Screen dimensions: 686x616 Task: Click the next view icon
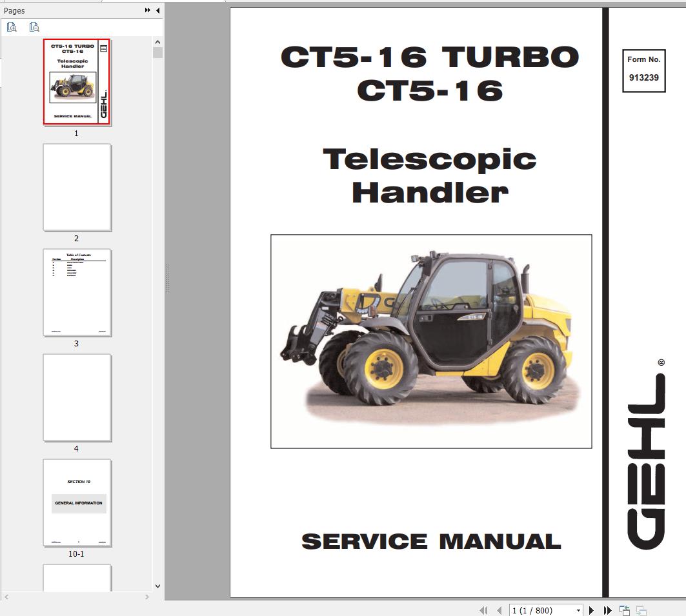click(640, 609)
